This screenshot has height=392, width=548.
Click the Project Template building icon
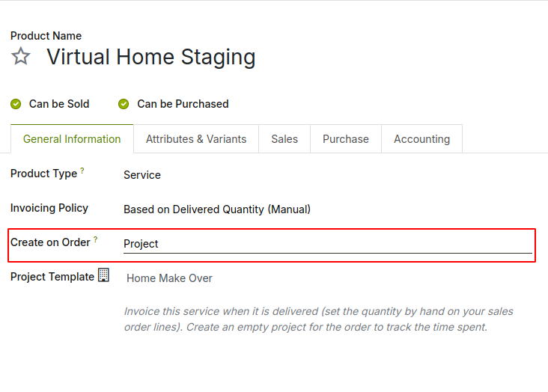coord(104,275)
